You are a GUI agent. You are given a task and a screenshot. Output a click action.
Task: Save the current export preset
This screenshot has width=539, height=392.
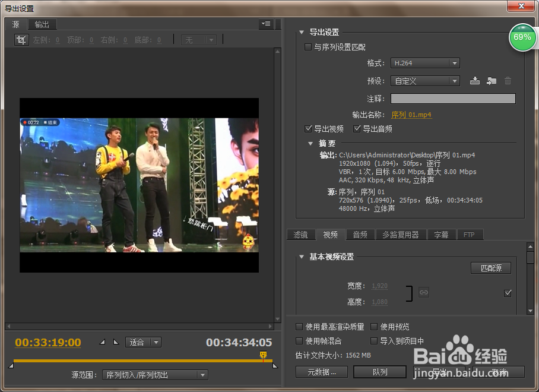(474, 80)
